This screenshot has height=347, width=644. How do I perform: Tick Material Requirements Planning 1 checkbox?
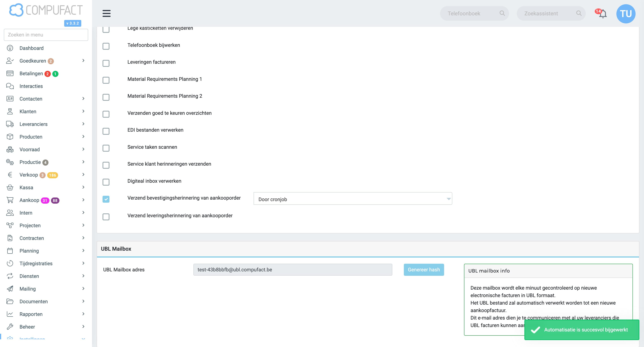click(x=106, y=80)
